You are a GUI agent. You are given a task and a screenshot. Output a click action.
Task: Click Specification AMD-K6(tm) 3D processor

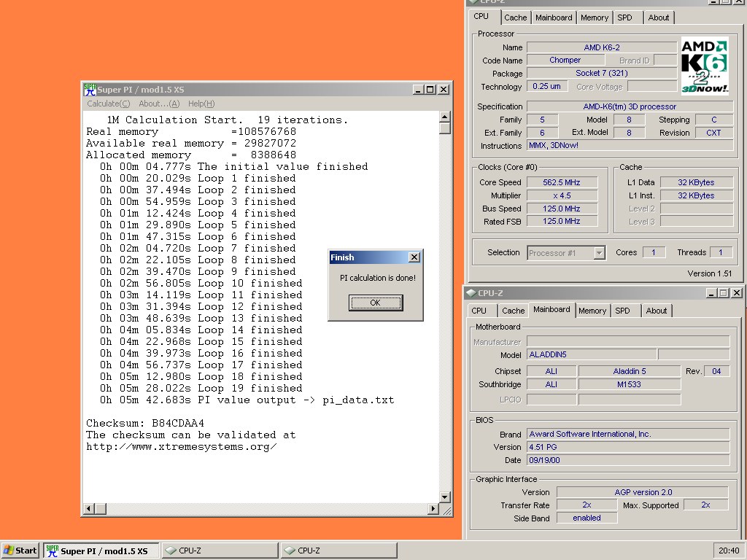pyautogui.click(x=630, y=106)
